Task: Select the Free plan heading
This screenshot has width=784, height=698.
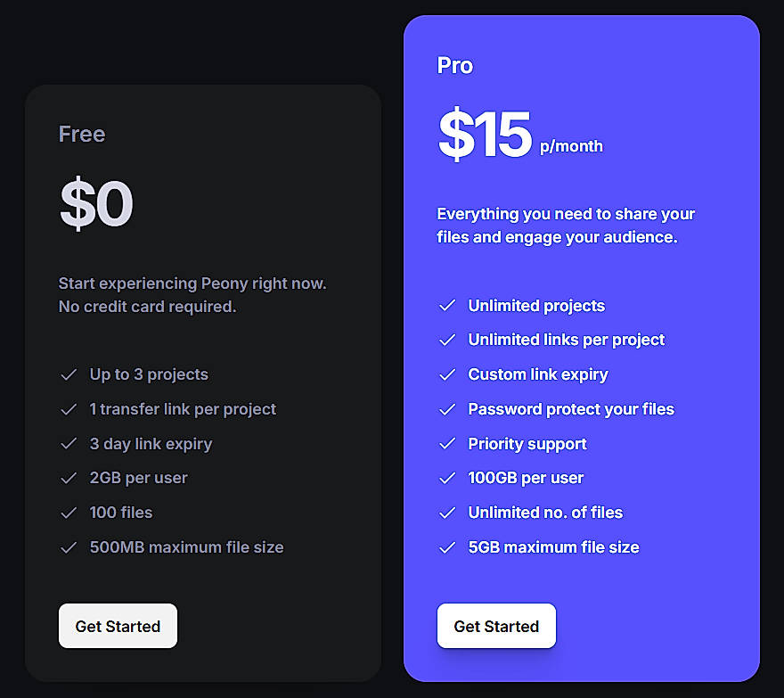Action: 81,134
